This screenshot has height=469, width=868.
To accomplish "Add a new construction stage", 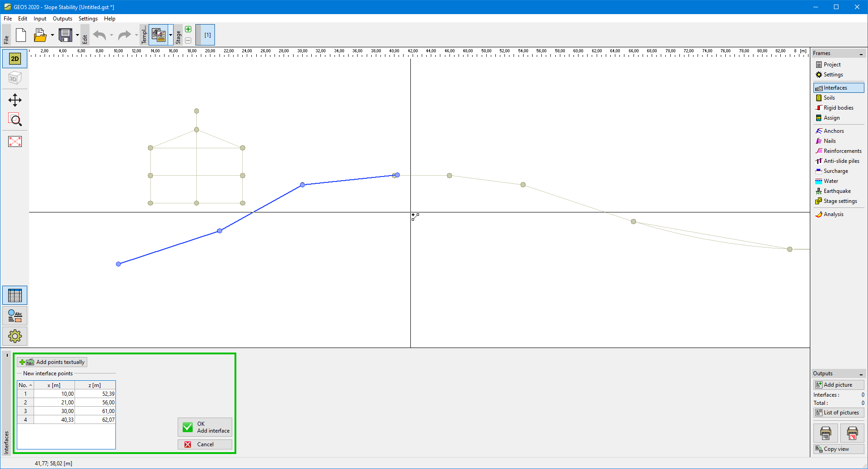I will tap(188, 29).
